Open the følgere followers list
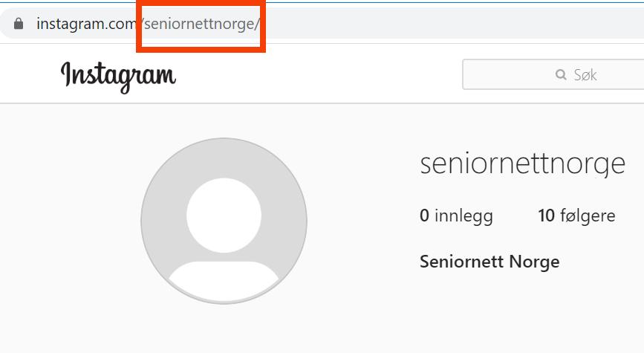 point(576,216)
